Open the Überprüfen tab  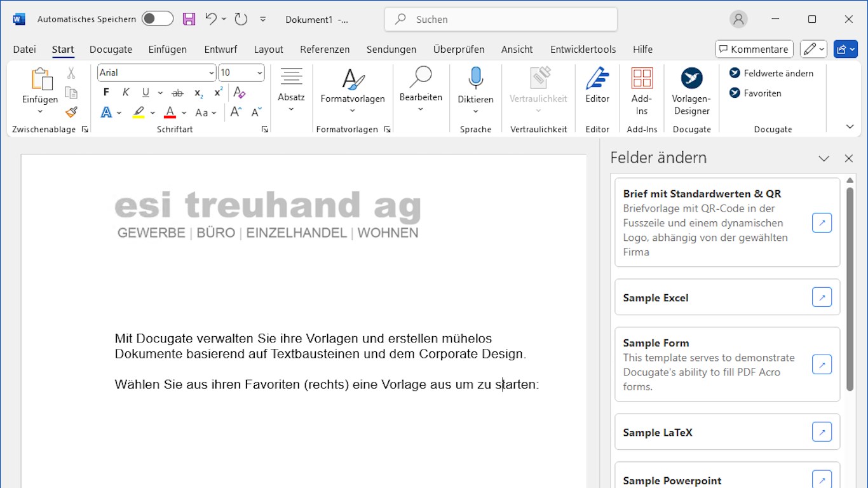coord(459,49)
